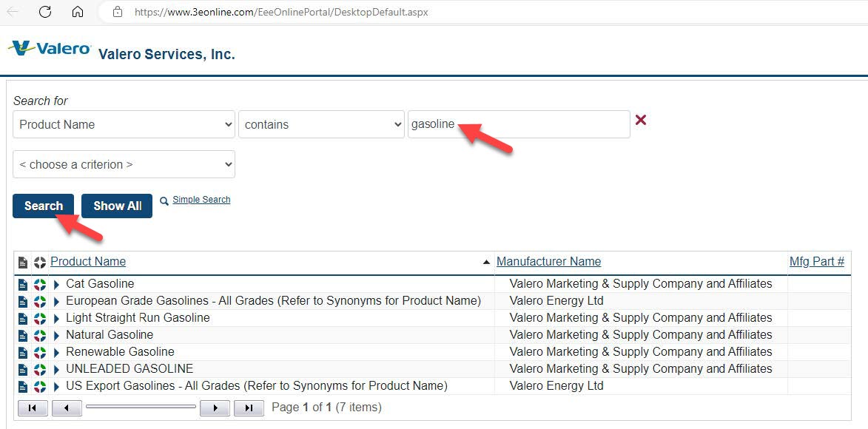
Task: Go to previous page of results
Action: coord(67,408)
